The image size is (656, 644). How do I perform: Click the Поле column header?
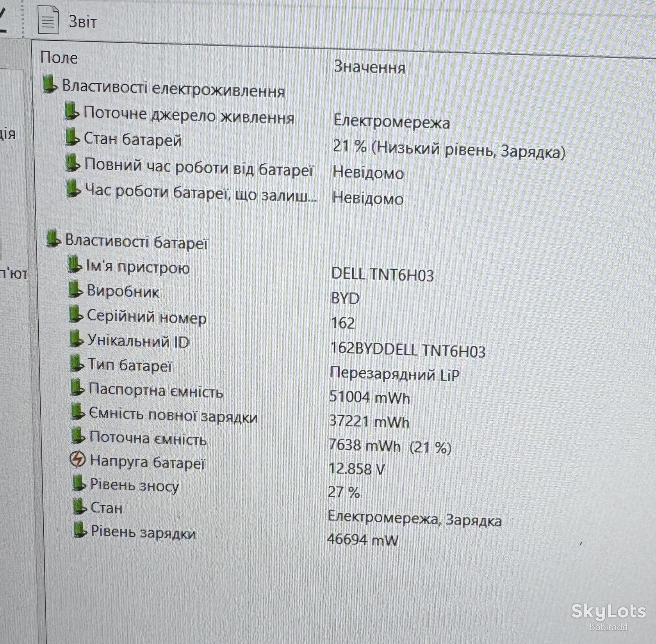(59, 58)
